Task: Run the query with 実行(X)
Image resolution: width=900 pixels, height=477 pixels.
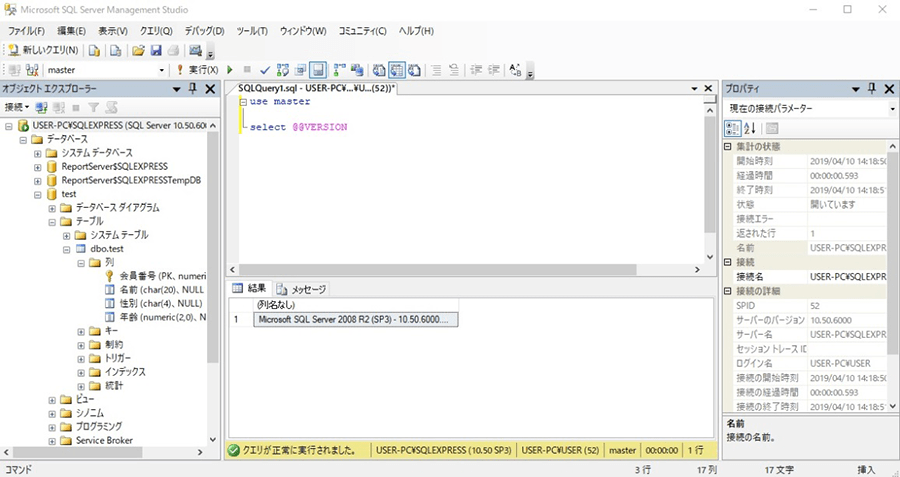Action: click(197, 70)
